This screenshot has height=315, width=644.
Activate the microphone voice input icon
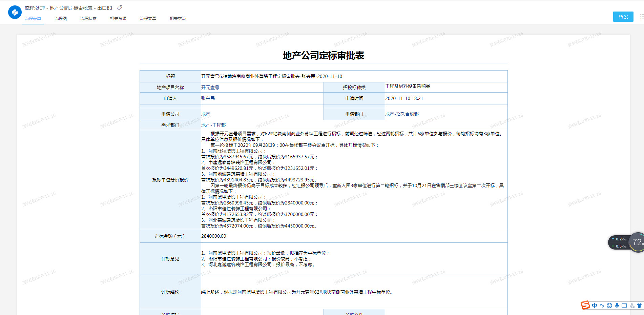tap(617, 306)
